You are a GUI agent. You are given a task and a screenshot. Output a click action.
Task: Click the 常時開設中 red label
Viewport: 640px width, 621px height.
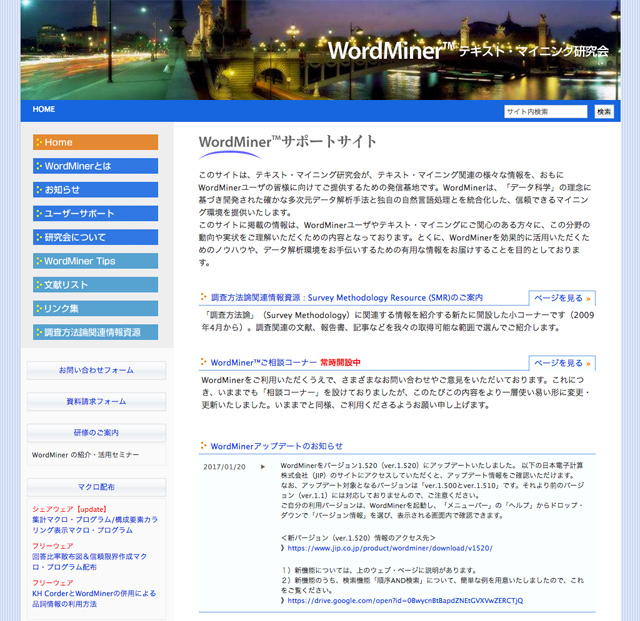(x=340, y=362)
